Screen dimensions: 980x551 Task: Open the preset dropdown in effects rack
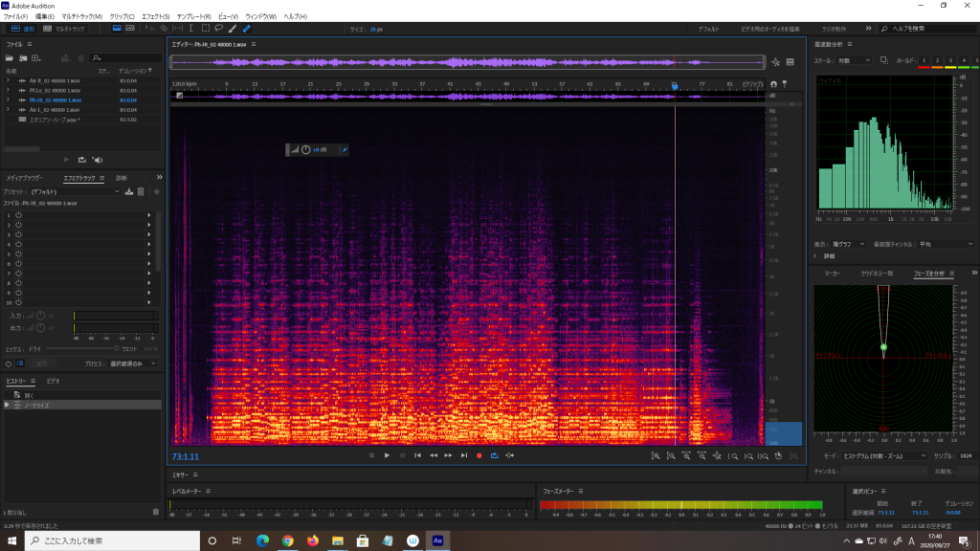click(x=75, y=191)
